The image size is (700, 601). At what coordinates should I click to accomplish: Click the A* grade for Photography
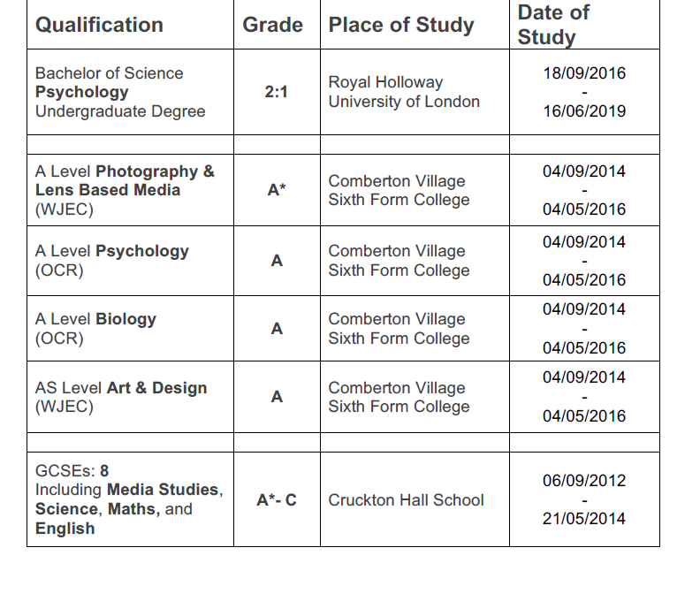click(x=277, y=190)
